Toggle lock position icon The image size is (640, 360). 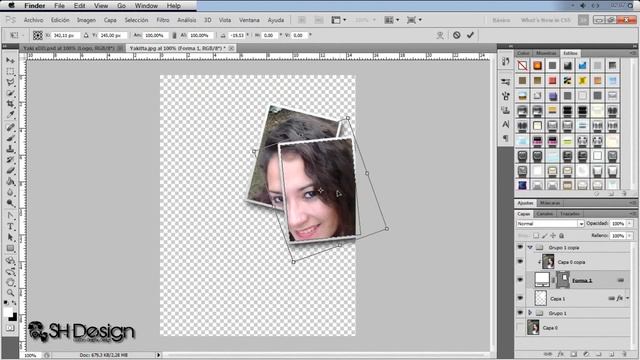[553, 236]
